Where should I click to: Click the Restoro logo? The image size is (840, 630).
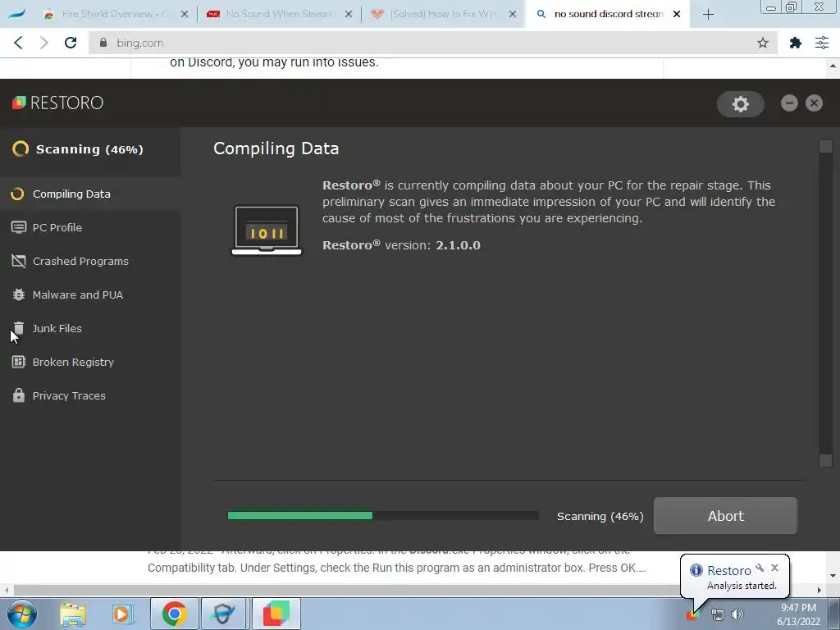click(x=58, y=103)
